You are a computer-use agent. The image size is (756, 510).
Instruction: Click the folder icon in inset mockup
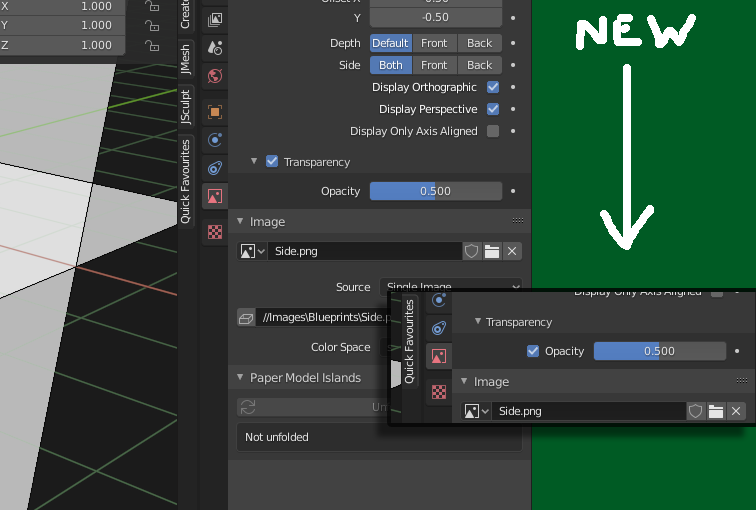click(x=716, y=411)
